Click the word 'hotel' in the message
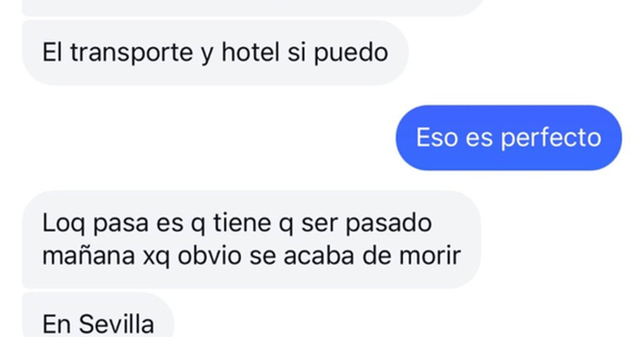644x337 pixels. [250, 52]
